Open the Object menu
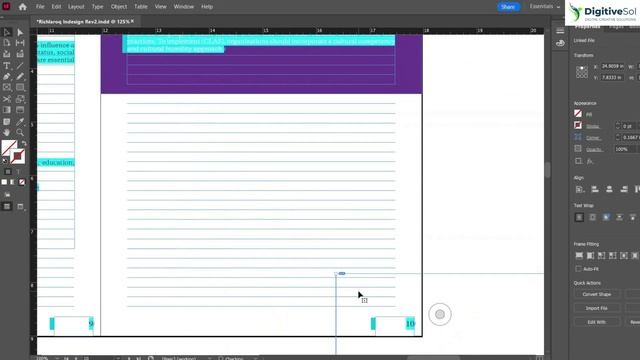The width and height of the screenshot is (640, 360). (119, 7)
